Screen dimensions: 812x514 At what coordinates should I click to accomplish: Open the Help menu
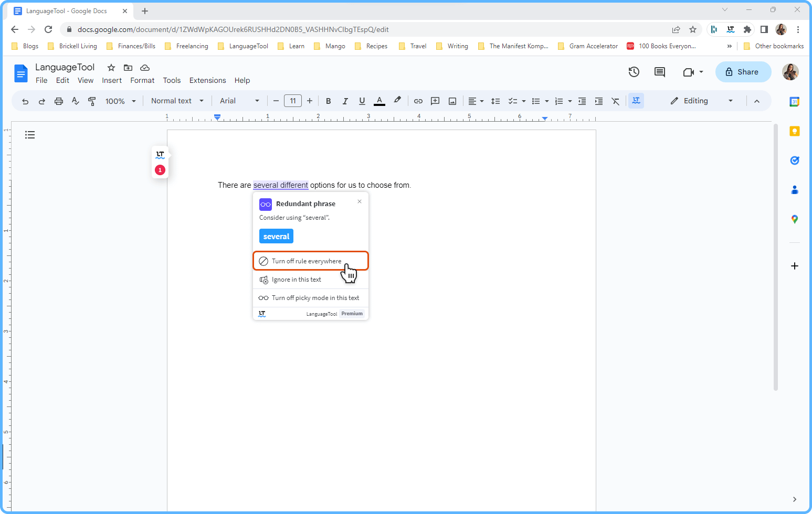(242, 80)
